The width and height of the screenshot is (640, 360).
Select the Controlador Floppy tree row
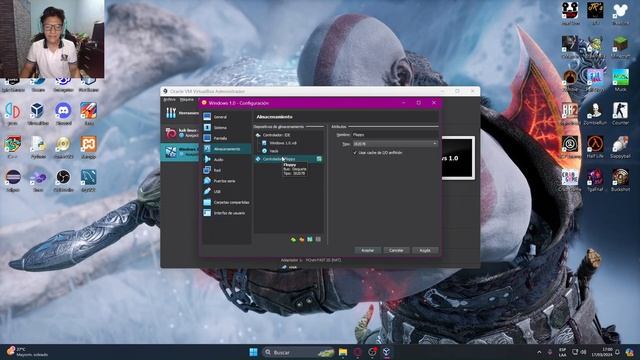[x=289, y=158]
